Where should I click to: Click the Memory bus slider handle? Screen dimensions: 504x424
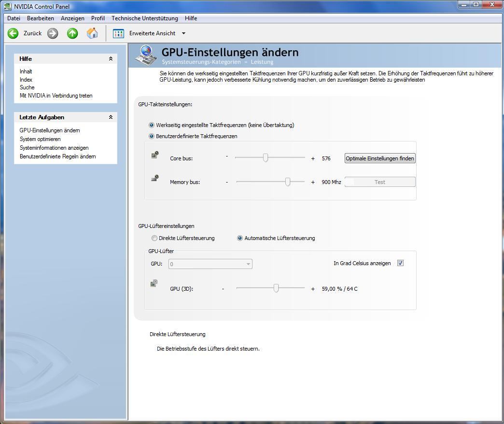288,182
